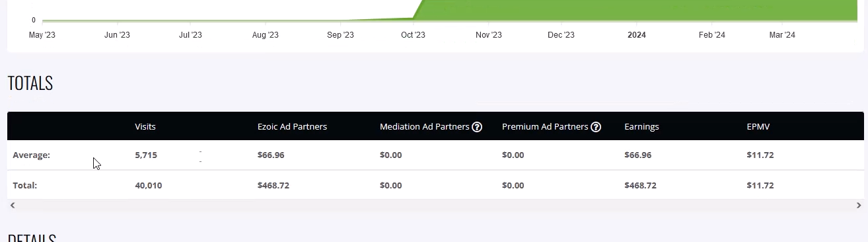The height and width of the screenshot is (242, 868).
Task: Click the help icon beside Premium Ad Partners
Action: (596, 127)
